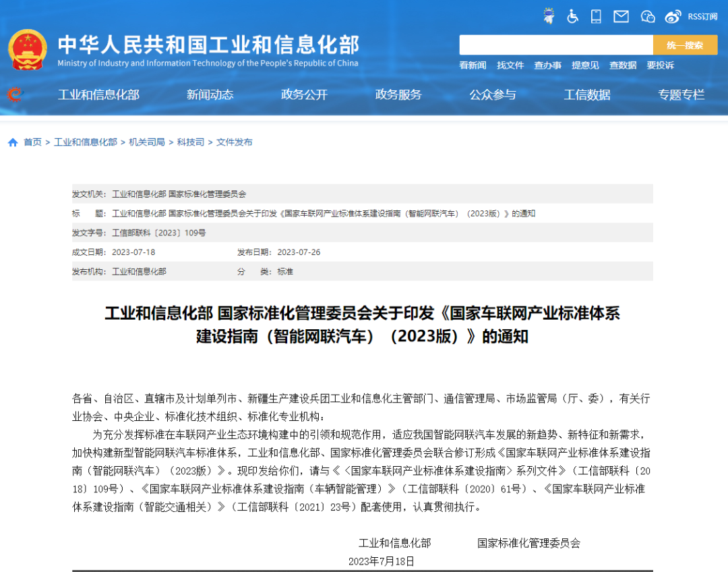Select the 要投诉 search shortcut
This screenshot has height=572, width=728.
click(660, 65)
